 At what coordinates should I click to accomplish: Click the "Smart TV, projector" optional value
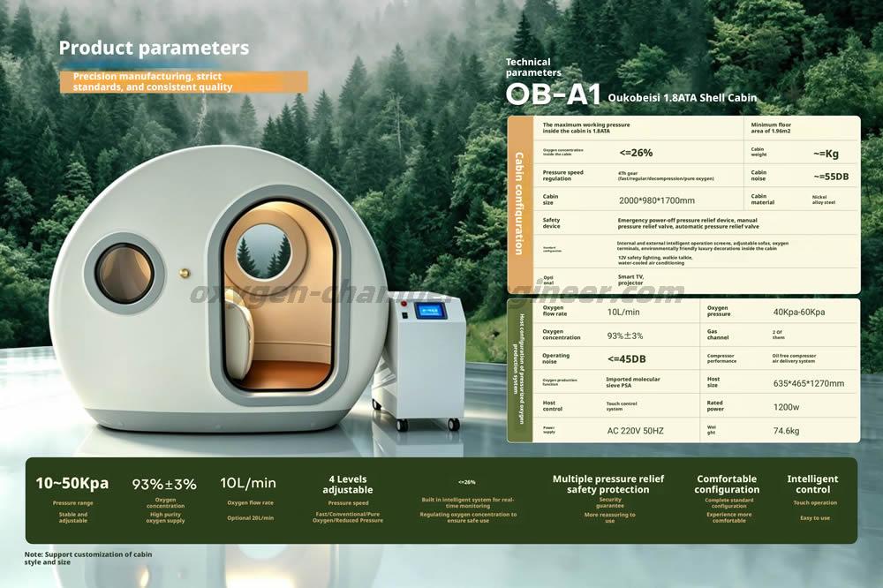pyautogui.click(x=630, y=279)
